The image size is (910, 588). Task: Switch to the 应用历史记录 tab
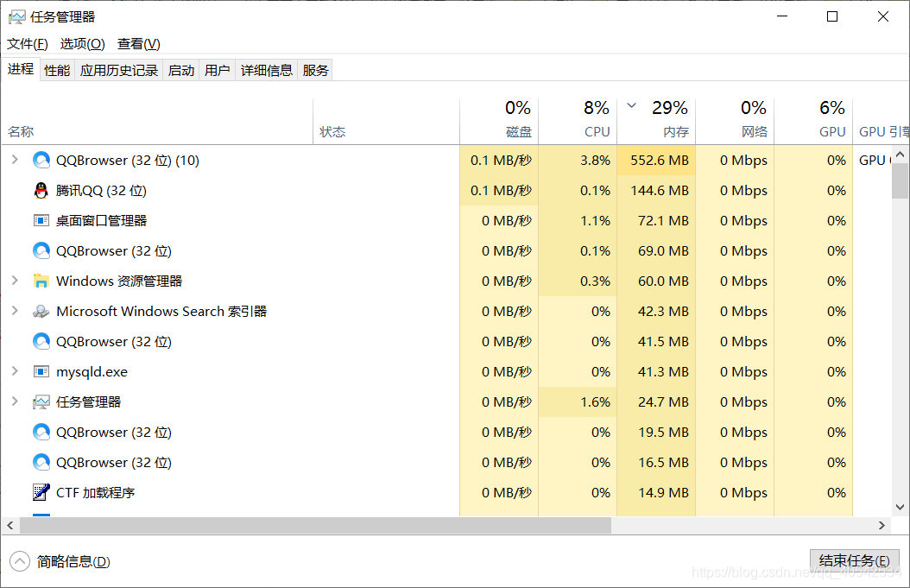[x=119, y=70]
